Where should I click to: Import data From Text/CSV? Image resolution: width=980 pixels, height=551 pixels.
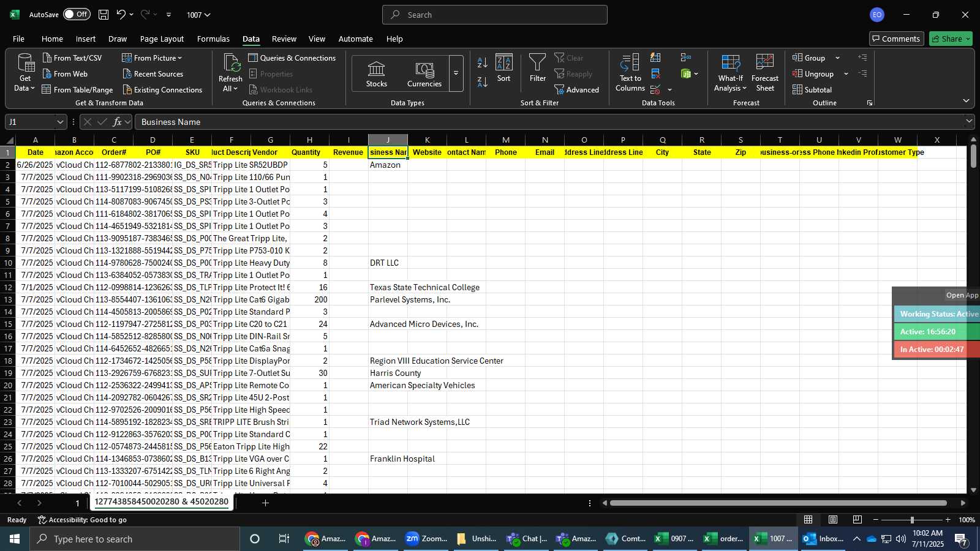[72, 58]
